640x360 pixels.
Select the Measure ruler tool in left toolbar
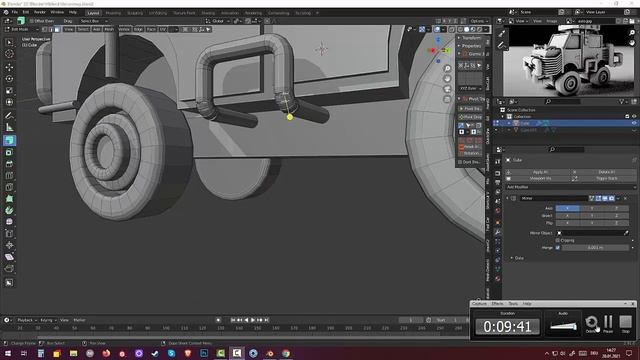9,128
